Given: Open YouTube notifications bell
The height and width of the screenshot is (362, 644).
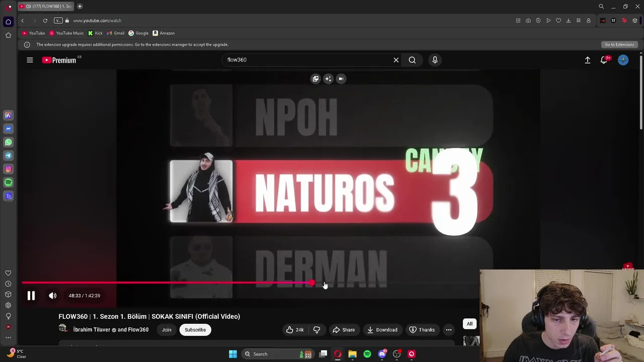Looking at the screenshot, I should pyautogui.click(x=604, y=60).
